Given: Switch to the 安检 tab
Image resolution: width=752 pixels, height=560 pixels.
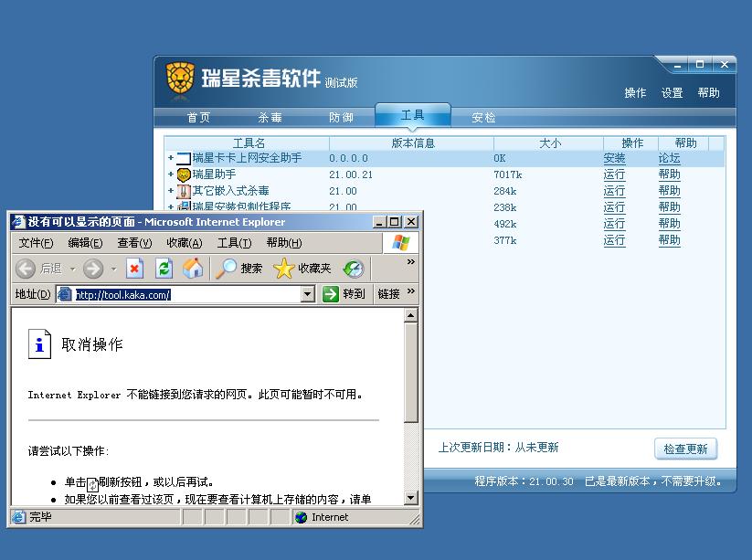Looking at the screenshot, I should pyautogui.click(x=483, y=118).
